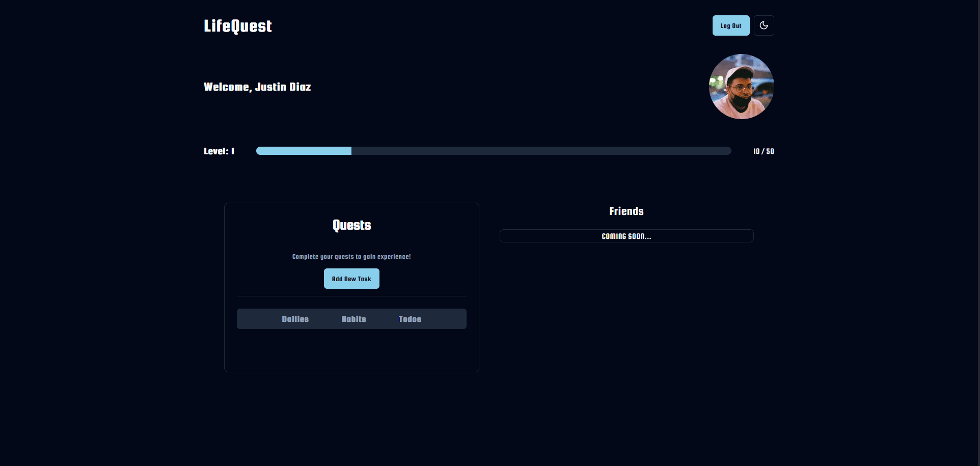The image size is (980, 466).
Task: Click the 'Complete your quests' description text
Action: click(351, 257)
